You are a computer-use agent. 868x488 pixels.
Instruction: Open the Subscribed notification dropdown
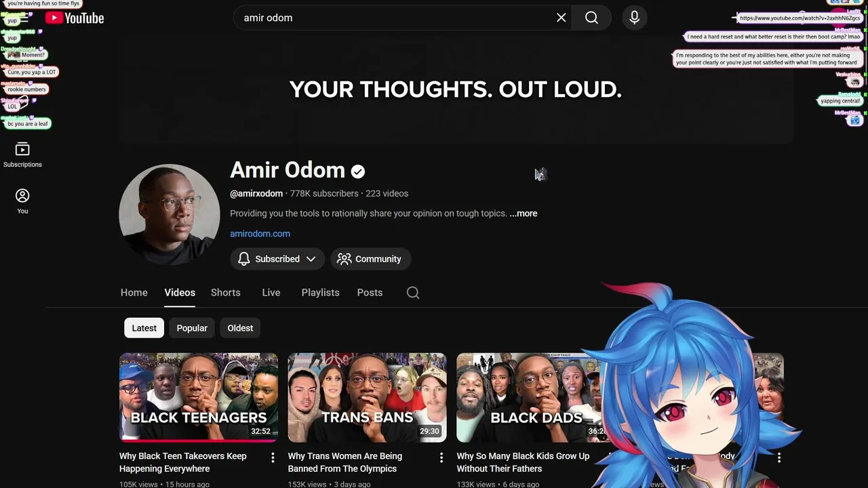click(277, 259)
